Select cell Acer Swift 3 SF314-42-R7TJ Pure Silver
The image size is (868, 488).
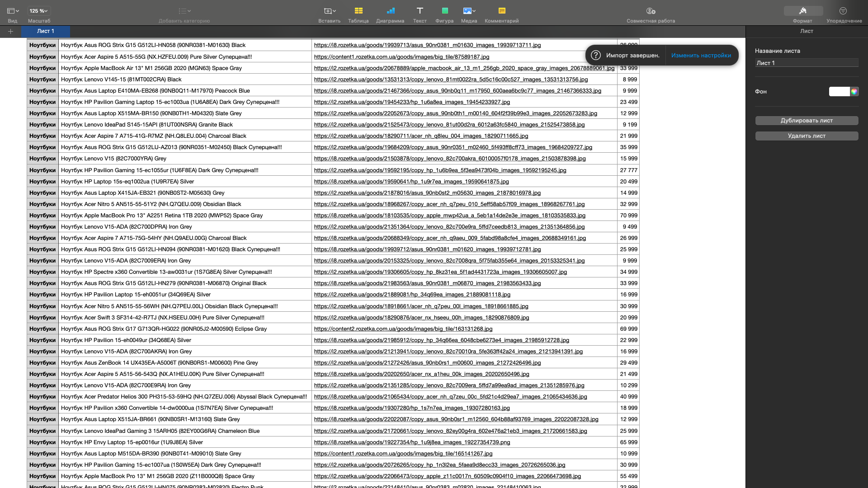(185, 318)
